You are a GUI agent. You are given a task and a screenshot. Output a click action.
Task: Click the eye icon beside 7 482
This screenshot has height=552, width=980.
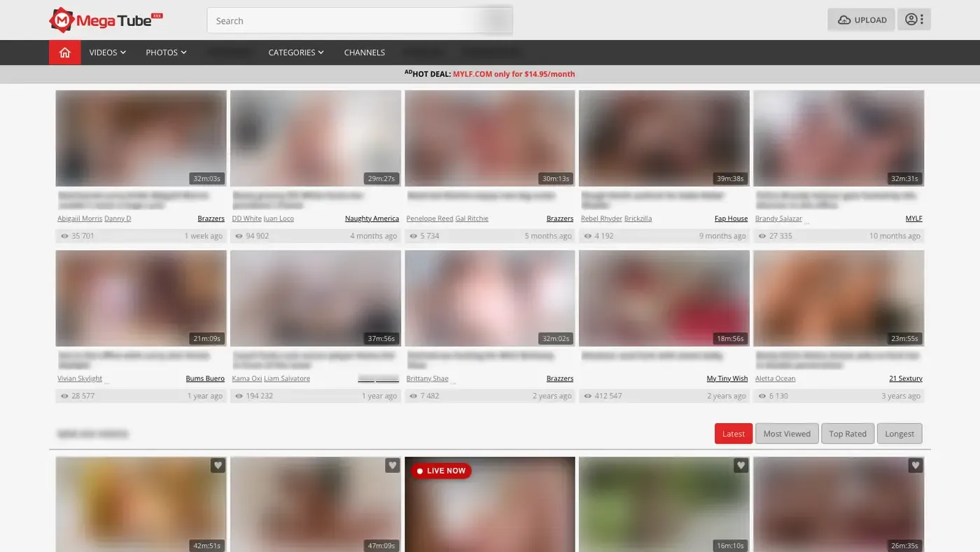[x=413, y=396]
